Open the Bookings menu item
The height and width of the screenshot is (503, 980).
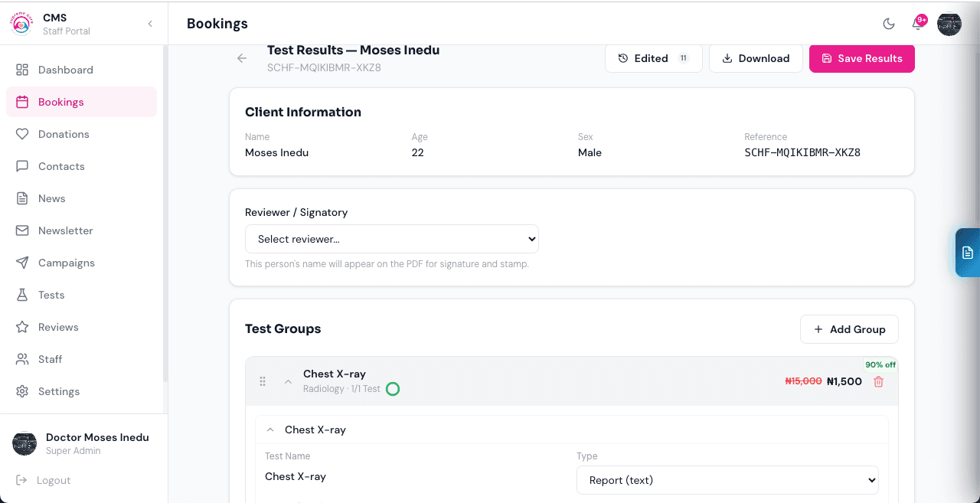coord(81,102)
